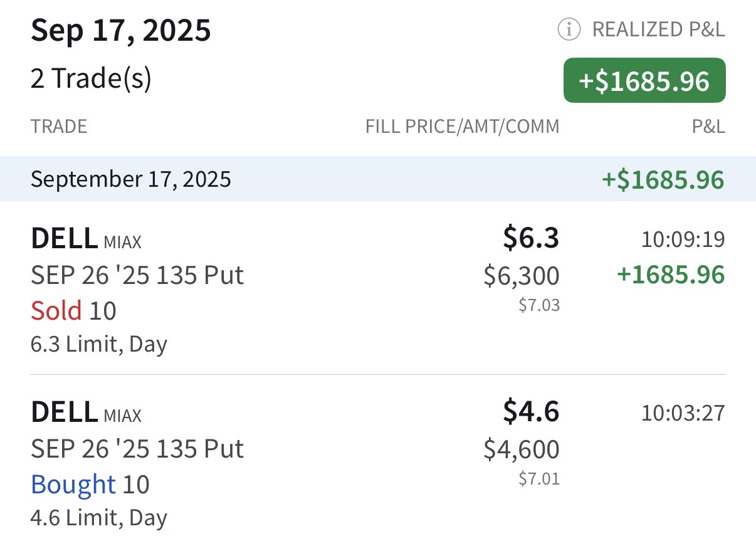Select the 10:09:19 trade timestamp
The image size is (756, 551).
coord(683,239)
